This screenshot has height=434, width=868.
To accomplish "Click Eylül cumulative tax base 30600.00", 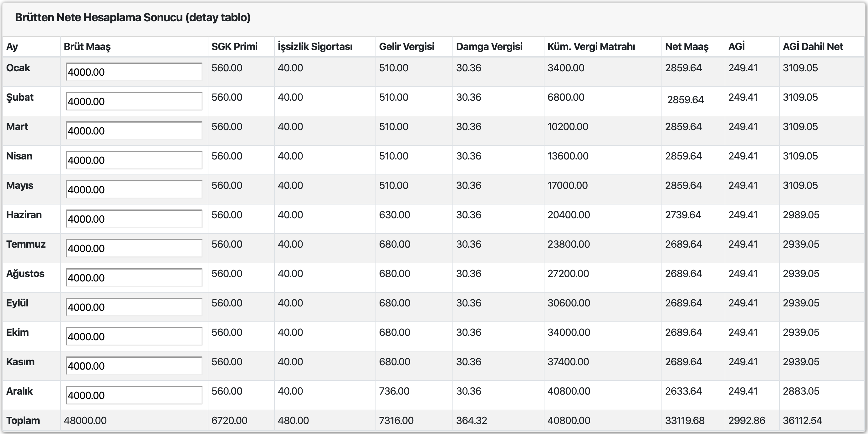I will click(569, 303).
